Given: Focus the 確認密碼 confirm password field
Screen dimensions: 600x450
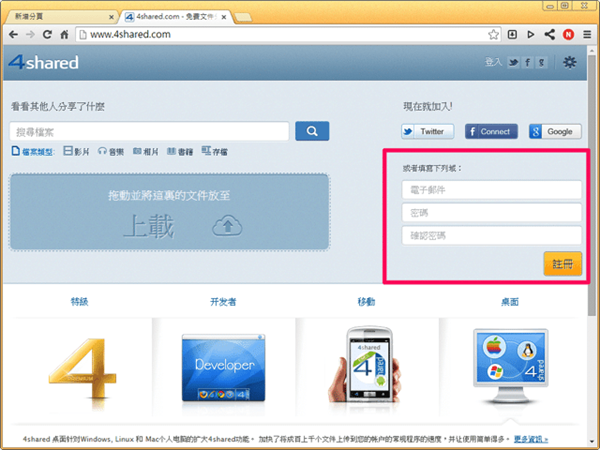Looking at the screenshot, I should [x=492, y=236].
